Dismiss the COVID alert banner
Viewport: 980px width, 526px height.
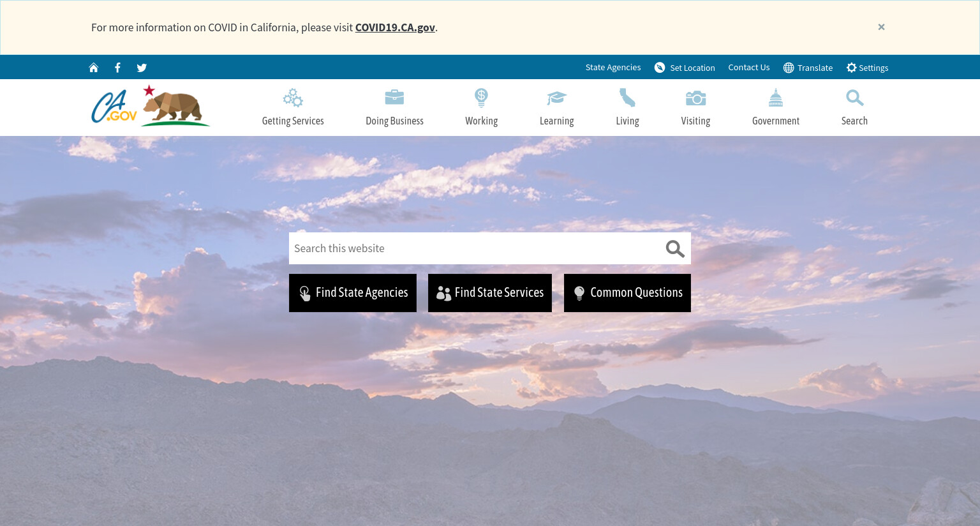coord(881,27)
